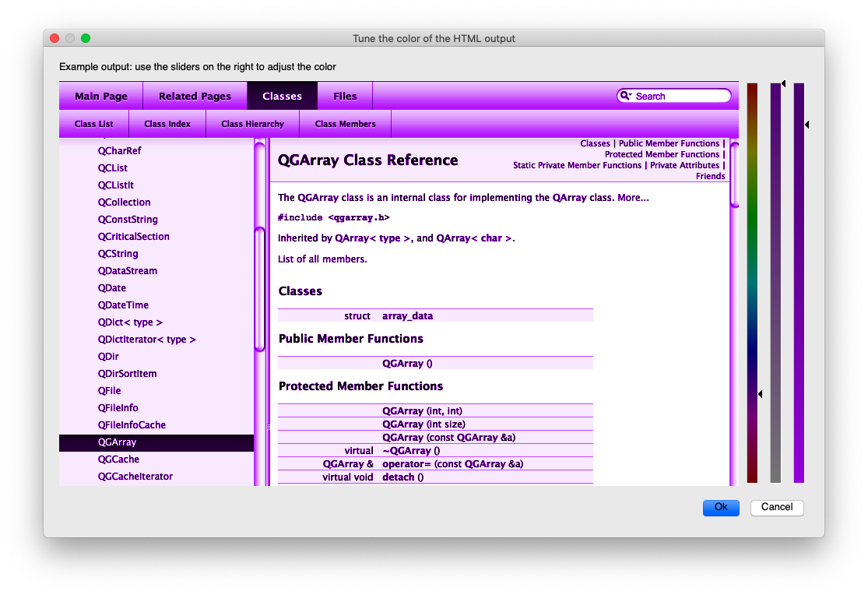This screenshot has width=868, height=595.
Task: Open the List of all members link
Action: pos(322,259)
